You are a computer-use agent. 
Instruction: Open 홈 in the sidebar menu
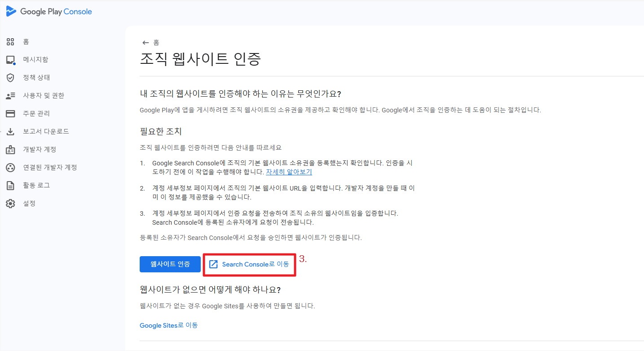(x=26, y=42)
